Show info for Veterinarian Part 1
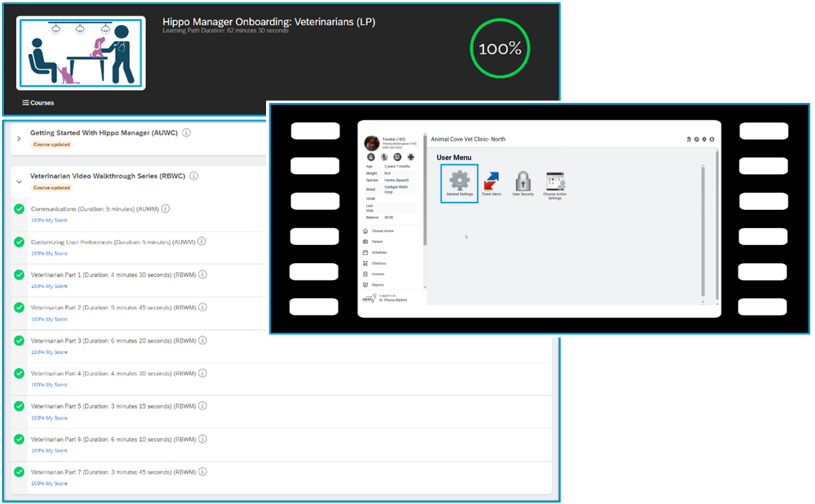This screenshot has height=504, width=815. [x=202, y=275]
